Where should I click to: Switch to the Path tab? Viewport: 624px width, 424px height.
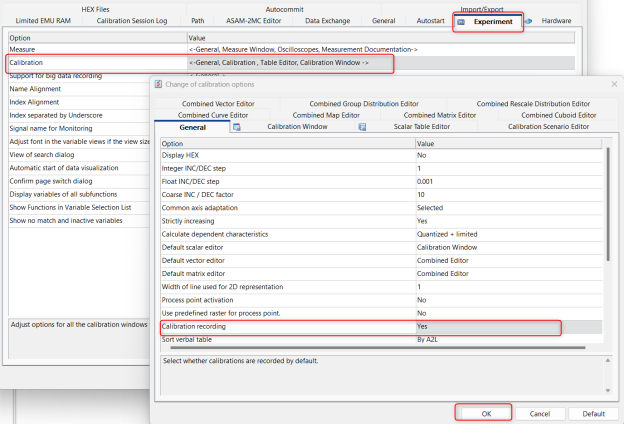[197, 21]
